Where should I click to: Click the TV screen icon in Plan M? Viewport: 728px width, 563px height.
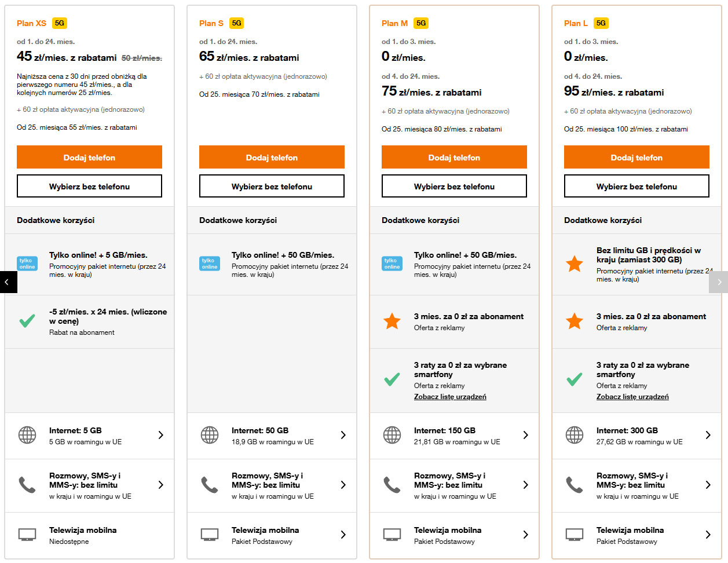(x=392, y=535)
